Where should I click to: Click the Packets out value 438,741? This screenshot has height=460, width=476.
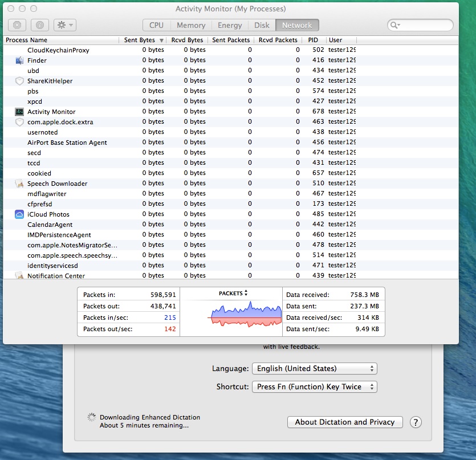click(x=163, y=306)
